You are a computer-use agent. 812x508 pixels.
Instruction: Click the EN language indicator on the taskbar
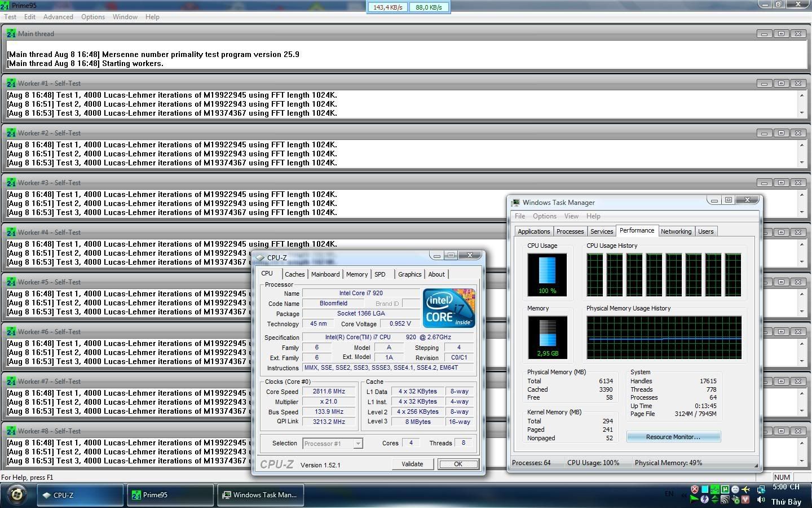coord(669,494)
